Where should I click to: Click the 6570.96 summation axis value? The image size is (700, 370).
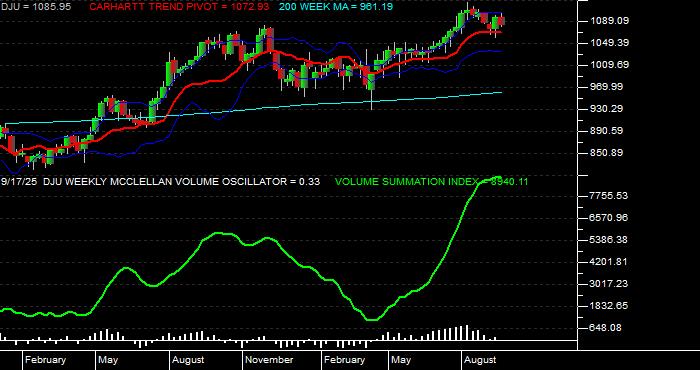click(609, 218)
